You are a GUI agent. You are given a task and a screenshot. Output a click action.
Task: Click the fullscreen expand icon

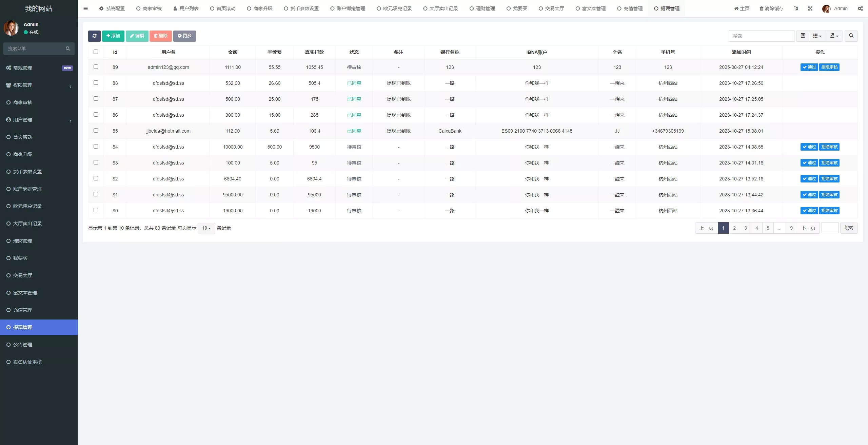(810, 8)
